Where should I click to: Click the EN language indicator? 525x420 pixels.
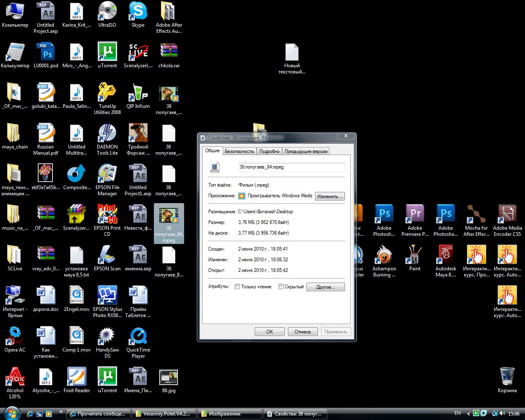[458, 413]
